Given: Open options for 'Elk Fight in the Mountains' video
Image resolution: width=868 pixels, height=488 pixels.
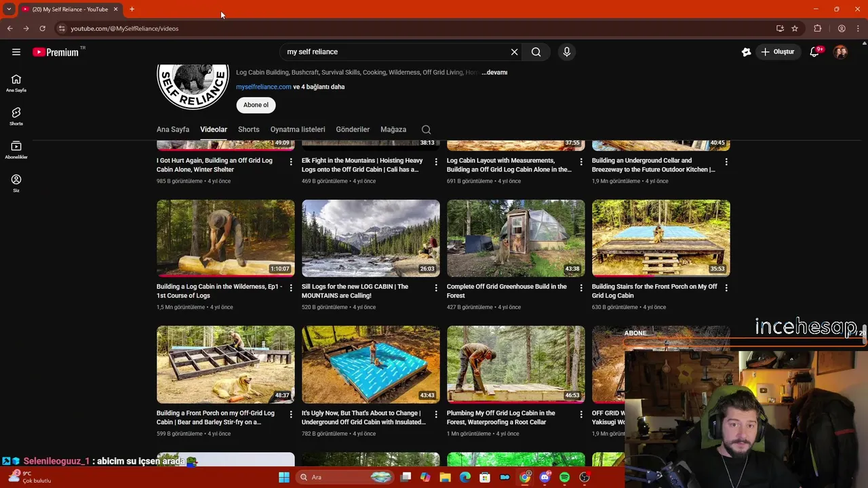Looking at the screenshot, I should (x=436, y=162).
